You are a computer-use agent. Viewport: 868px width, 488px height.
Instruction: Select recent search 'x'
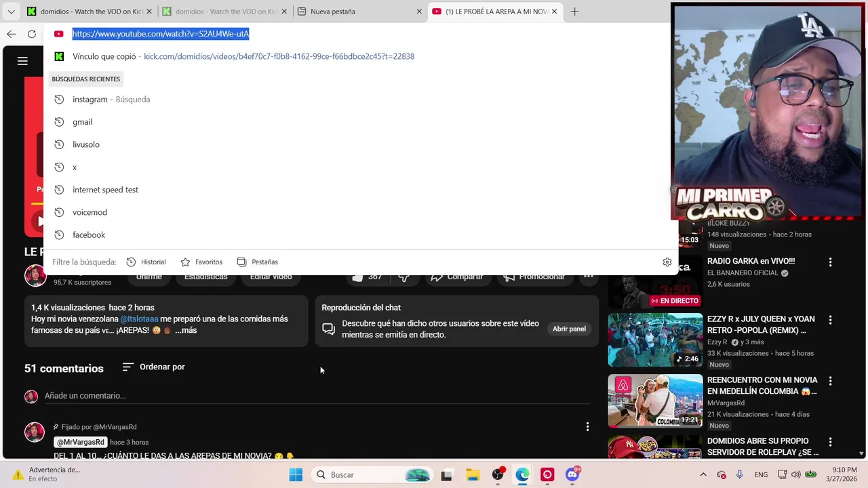tap(361, 167)
